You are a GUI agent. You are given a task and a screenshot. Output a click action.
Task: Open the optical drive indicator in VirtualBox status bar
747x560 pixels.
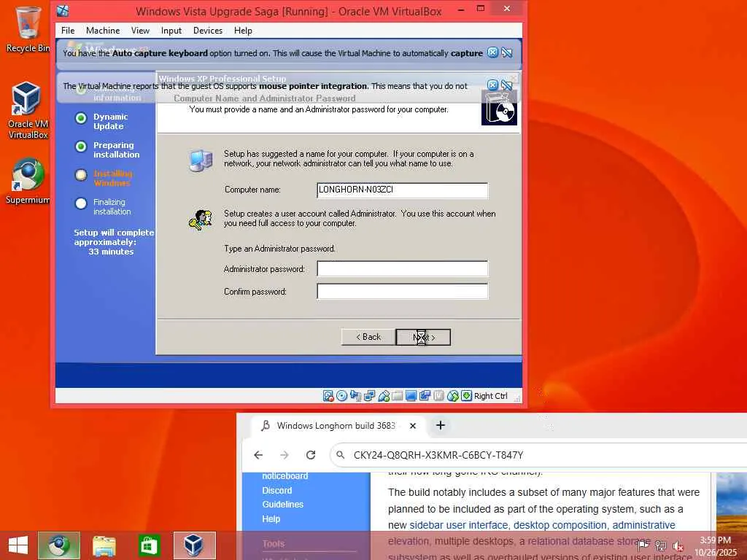[x=341, y=396]
